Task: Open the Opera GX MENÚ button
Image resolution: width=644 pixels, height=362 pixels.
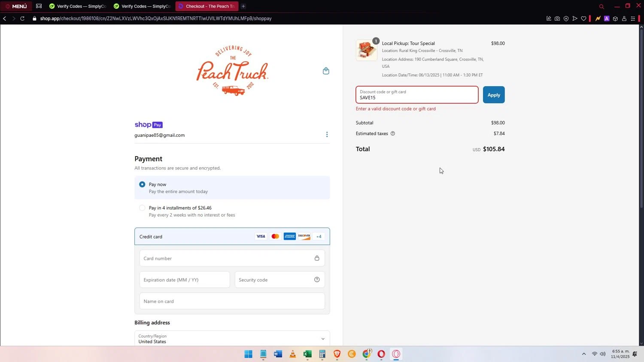Action: pos(16,6)
